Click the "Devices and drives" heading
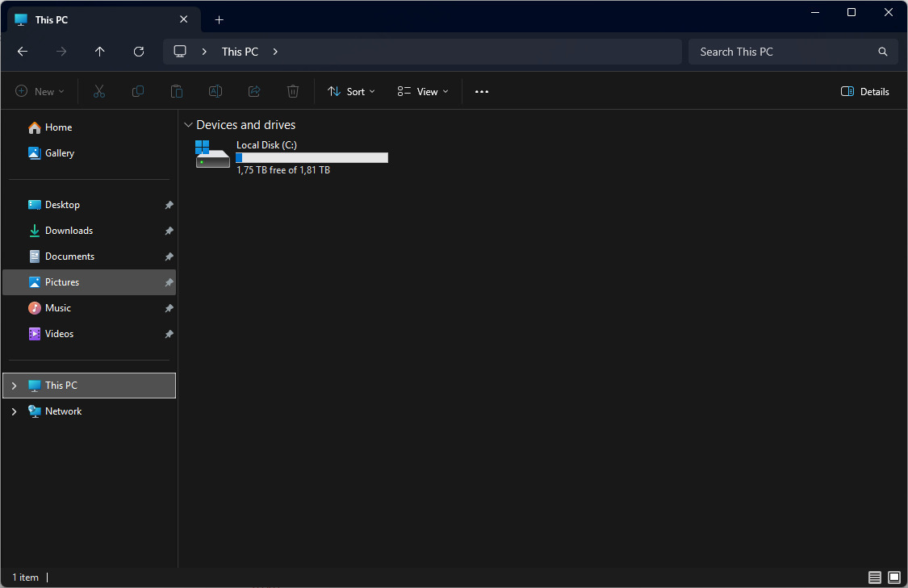This screenshot has width=908, height=588. (x=245, y=125)
